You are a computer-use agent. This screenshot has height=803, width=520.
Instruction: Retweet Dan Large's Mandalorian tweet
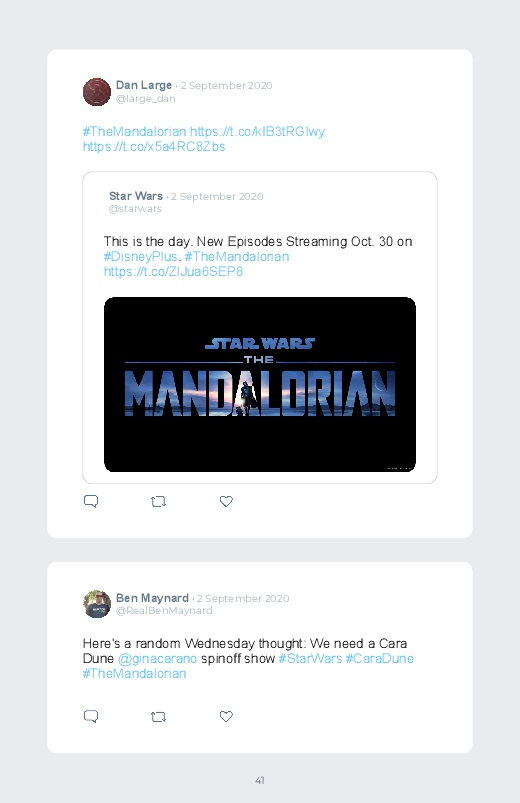[x=158, y=501]
